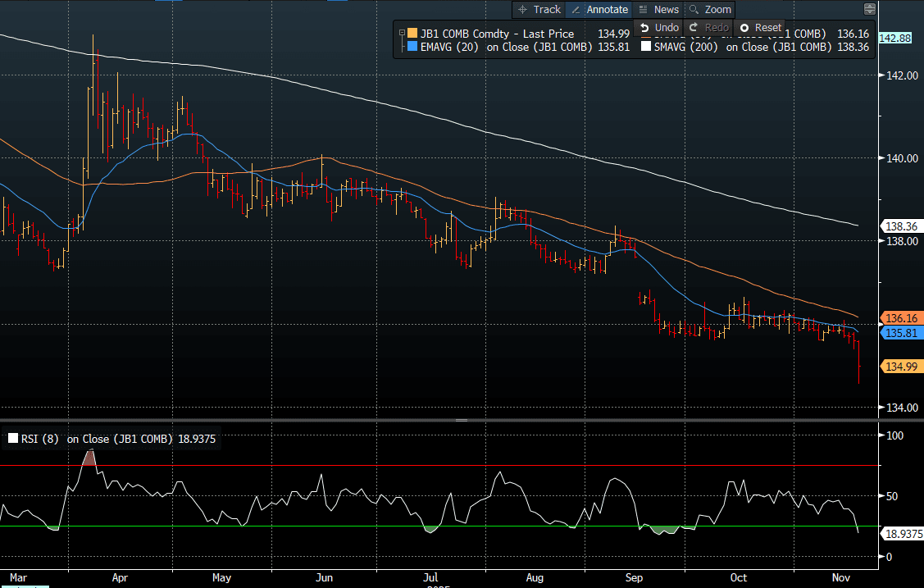Viewport: 924px width, 588px height.
Task: Select the Zoom tool
Action: click(710, 9)
